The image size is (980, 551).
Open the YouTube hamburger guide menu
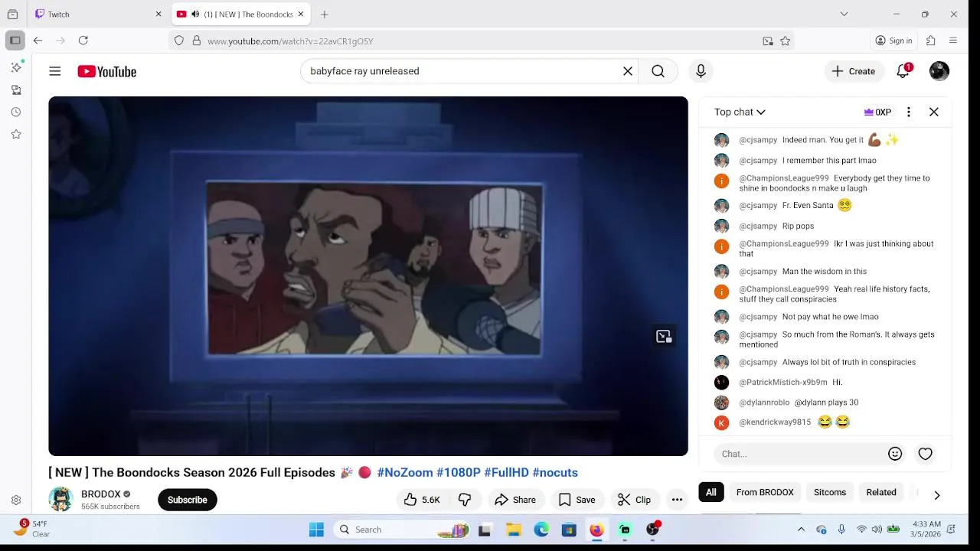pos(55,71)
